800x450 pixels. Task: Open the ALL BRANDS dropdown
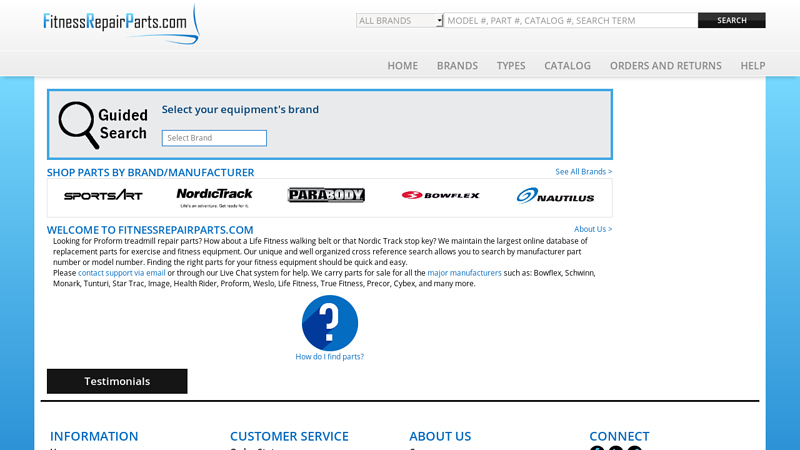coord(399,20)
